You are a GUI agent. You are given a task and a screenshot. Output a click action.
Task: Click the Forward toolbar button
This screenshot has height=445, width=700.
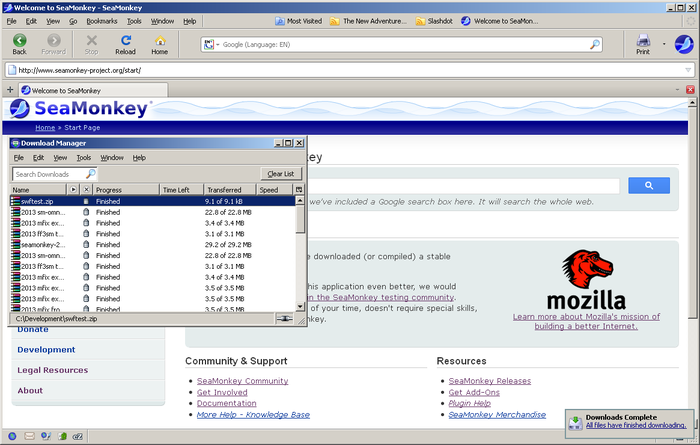tap(54, 44)
